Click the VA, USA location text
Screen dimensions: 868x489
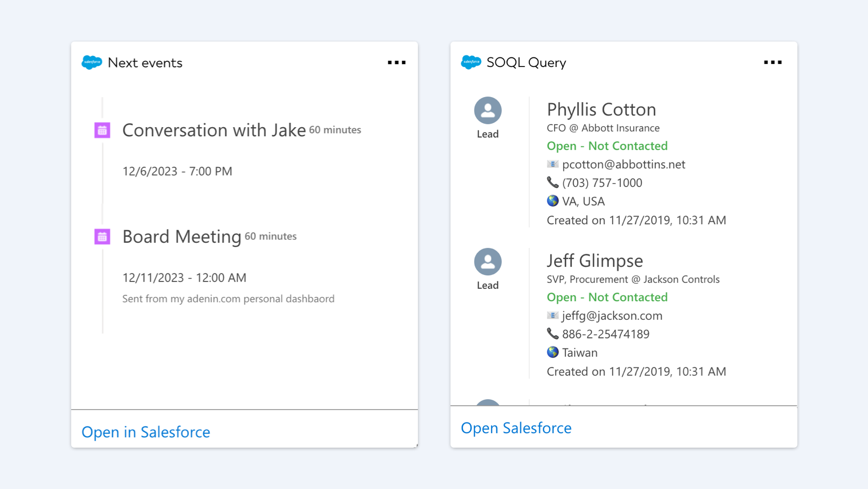583,201
